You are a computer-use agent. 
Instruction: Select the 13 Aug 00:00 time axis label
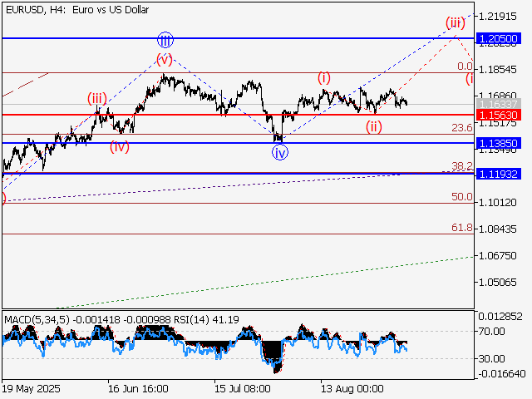(x=352, y=388)
